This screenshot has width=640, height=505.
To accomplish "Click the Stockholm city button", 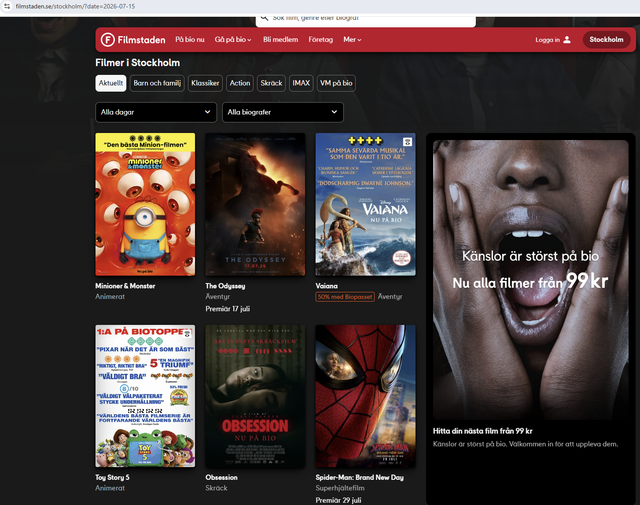I will [x=607, y=40].
